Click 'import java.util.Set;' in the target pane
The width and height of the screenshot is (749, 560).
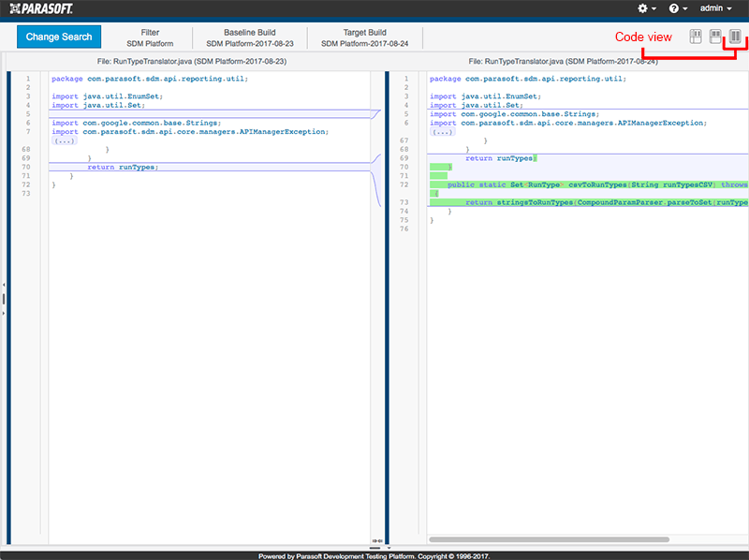click(477, 105)
